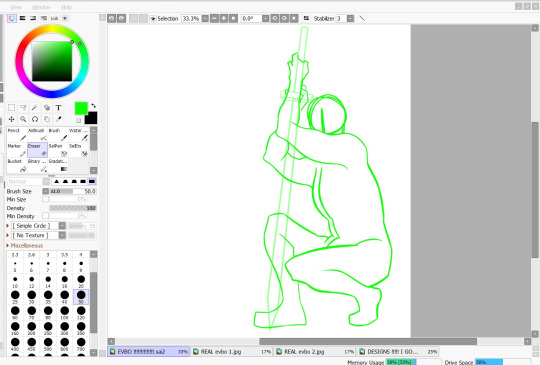Zoom out with the minus button

tap(215, 18)
